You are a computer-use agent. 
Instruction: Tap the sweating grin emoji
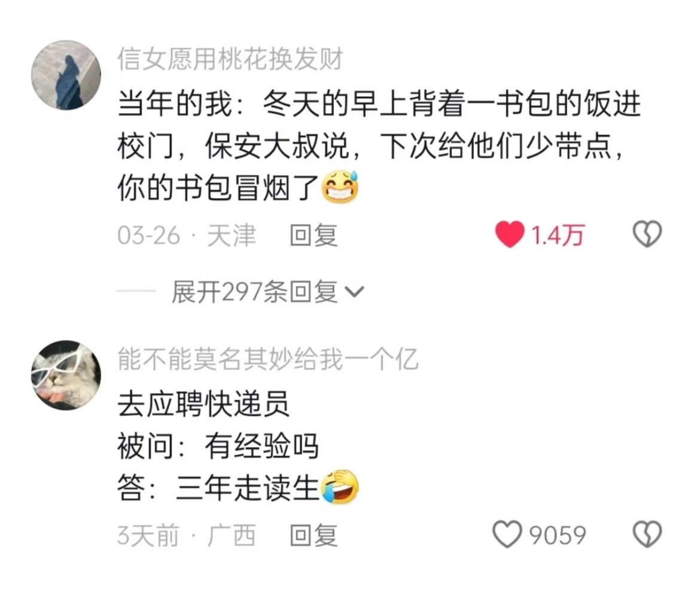click(340, 187)
